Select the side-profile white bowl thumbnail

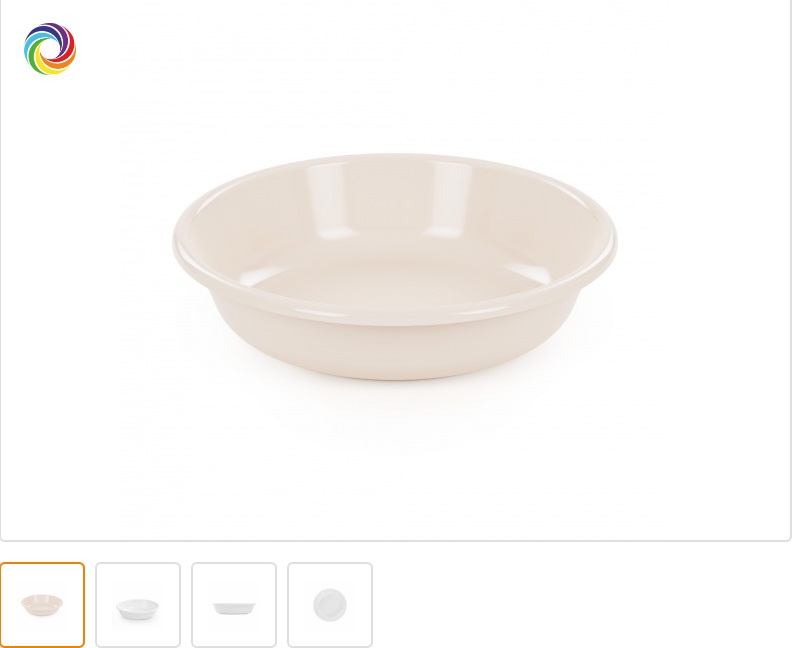click(234, 605)
